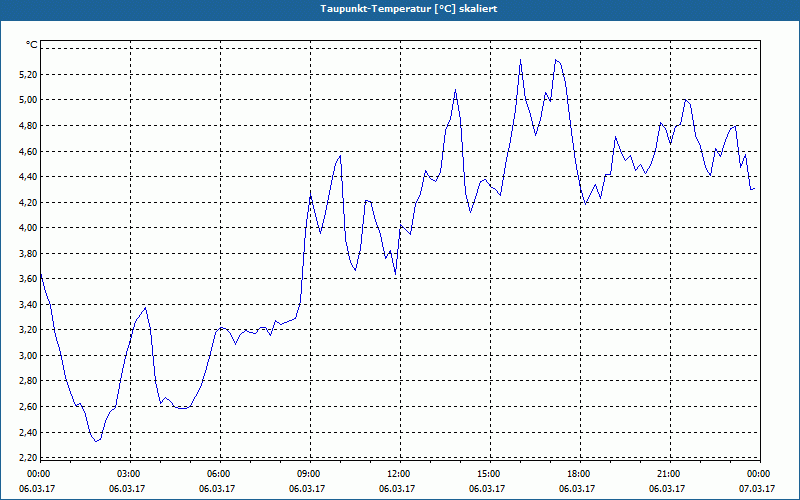
Task: Click the 21:00 time label
Action: tap(670, 474)
